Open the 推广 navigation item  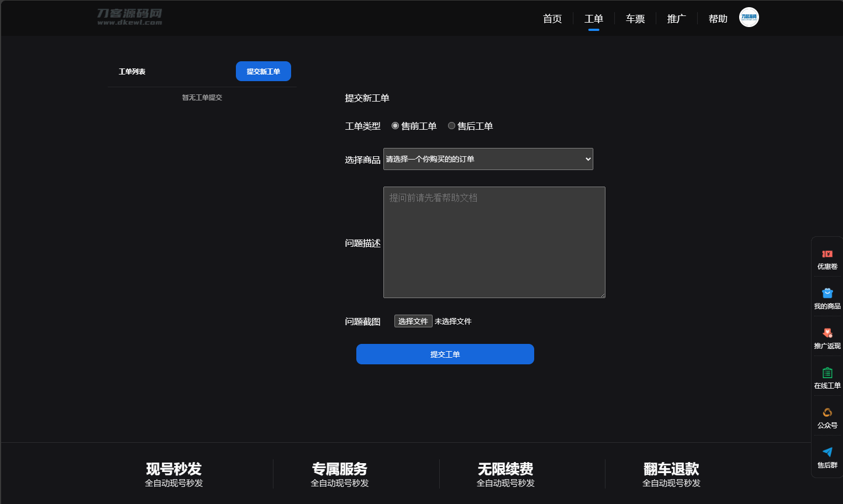[x=676, y=19]
